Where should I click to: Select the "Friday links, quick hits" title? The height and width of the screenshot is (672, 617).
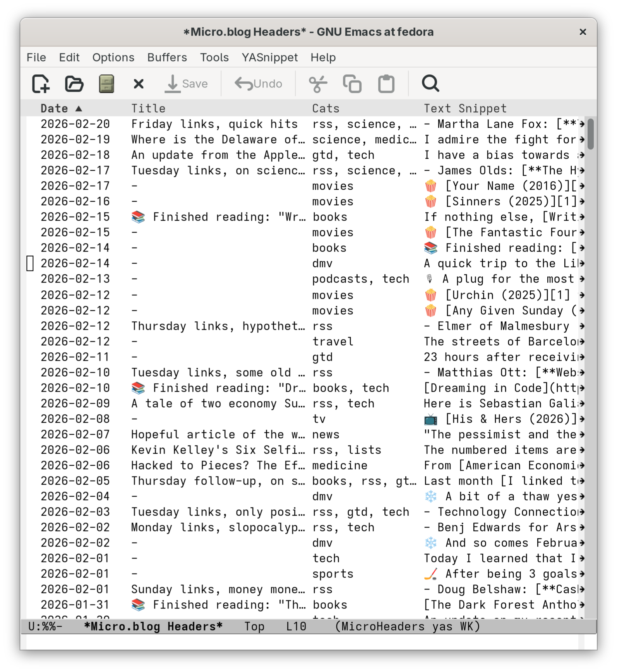pos(214,124)
